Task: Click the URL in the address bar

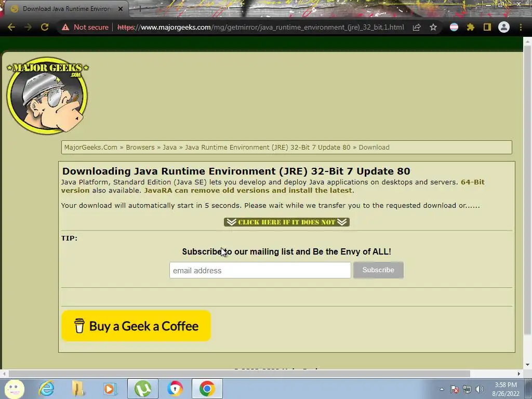Action: (x=261, y=27)
